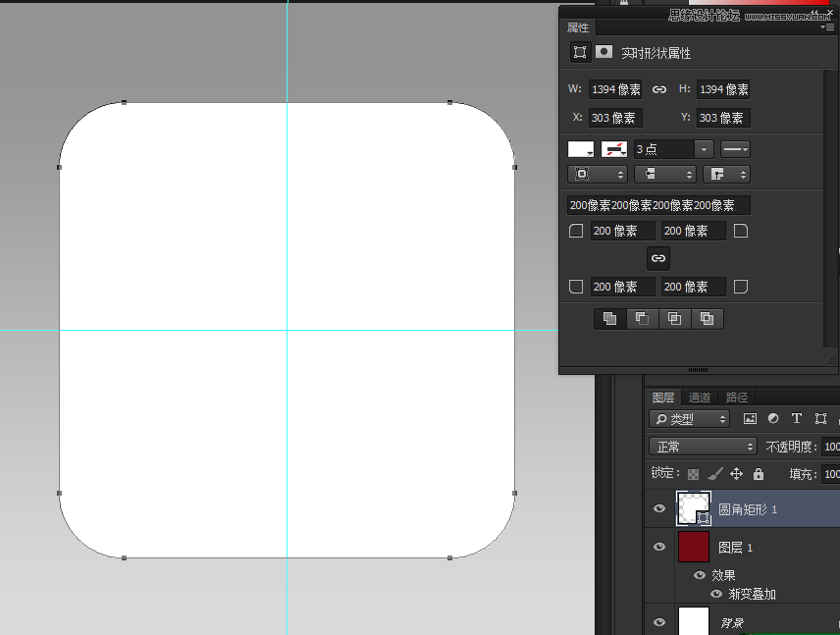Hide the 背景 layer
Screen dimensions: 840x635
click(659, 622)
